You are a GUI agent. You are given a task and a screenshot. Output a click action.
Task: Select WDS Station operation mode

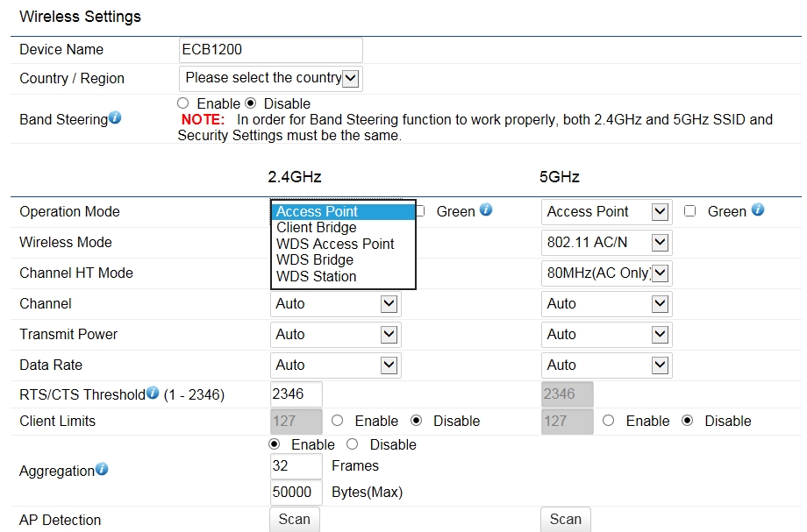pyautogui.click(x=317, y=276)
